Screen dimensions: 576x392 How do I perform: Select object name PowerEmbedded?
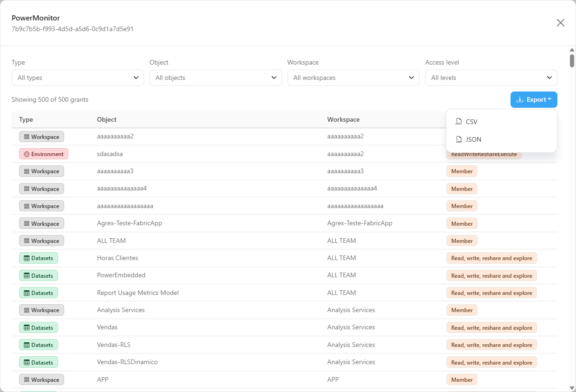click(121, 275)
